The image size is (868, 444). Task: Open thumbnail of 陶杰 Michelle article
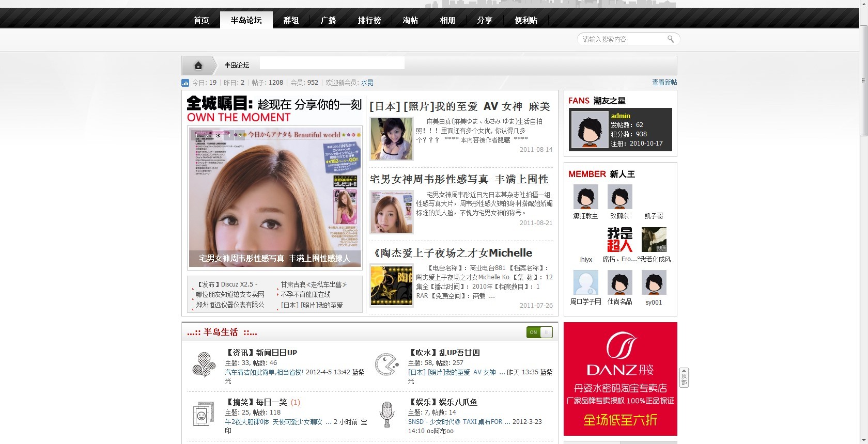click(x=392, y=286)
